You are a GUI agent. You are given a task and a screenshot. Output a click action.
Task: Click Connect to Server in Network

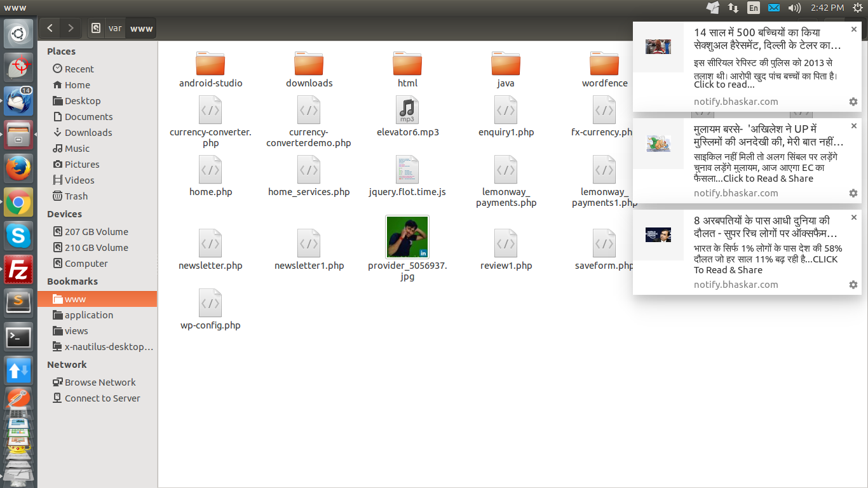[102, 398]
